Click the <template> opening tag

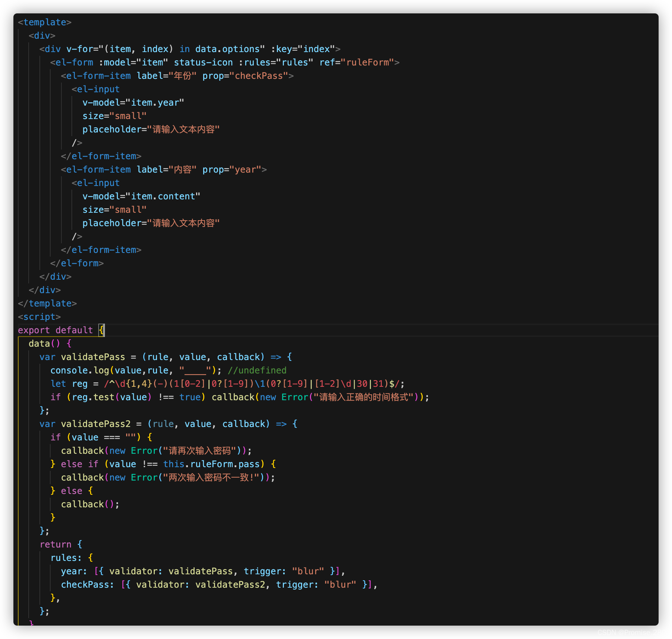tap(44, 22)
